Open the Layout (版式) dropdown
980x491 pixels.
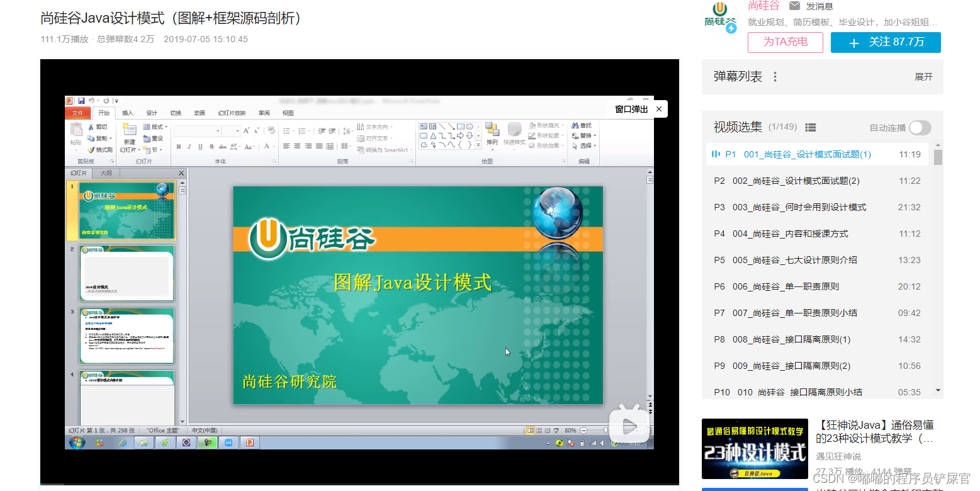155,127
